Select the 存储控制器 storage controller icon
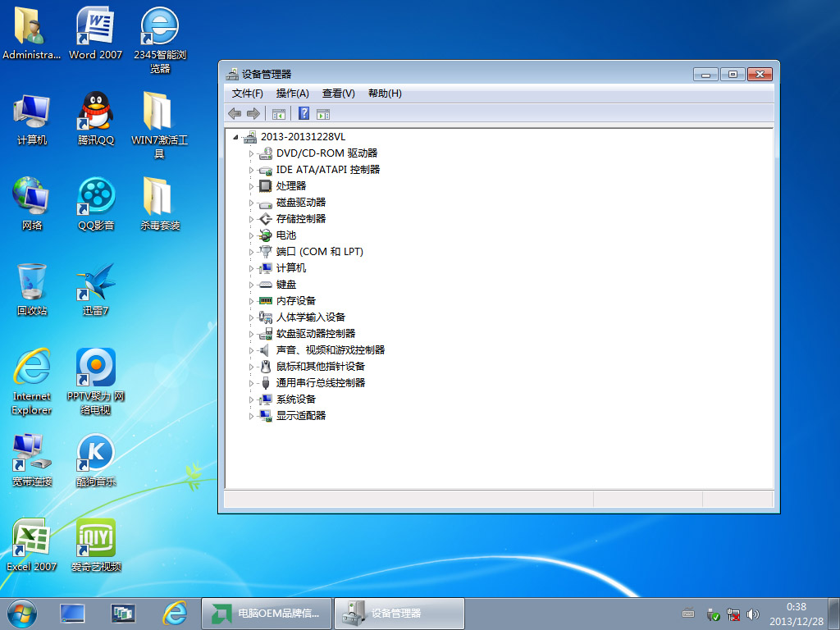This screenshot has width=840, height=630. 266,219
